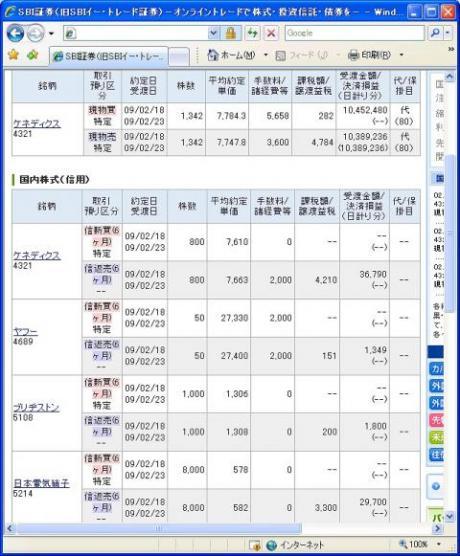
Task: Click the Google search box
Action: tap(355, 33)
